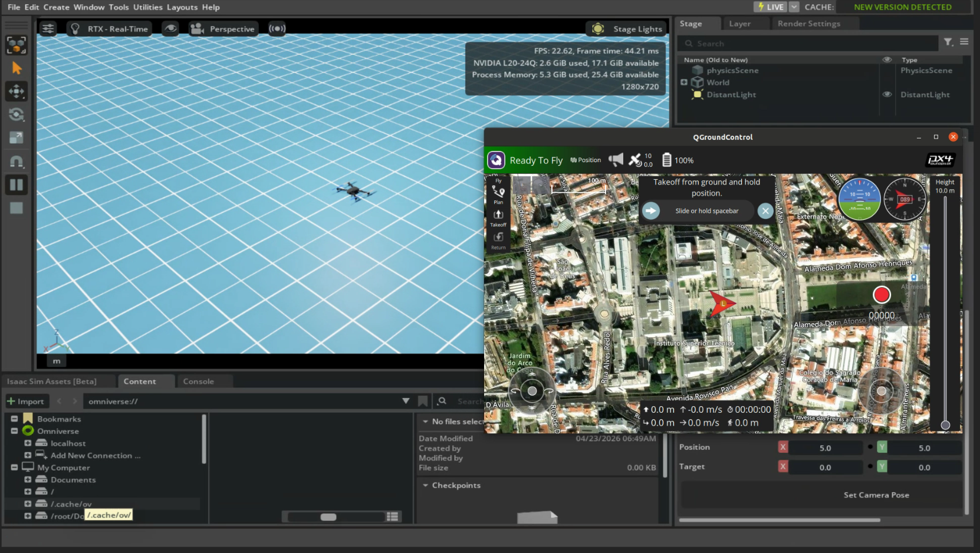This screenshot has width=980, height=553.
Task: Choose the Select arrow tool
Action: tap(17, 68)
